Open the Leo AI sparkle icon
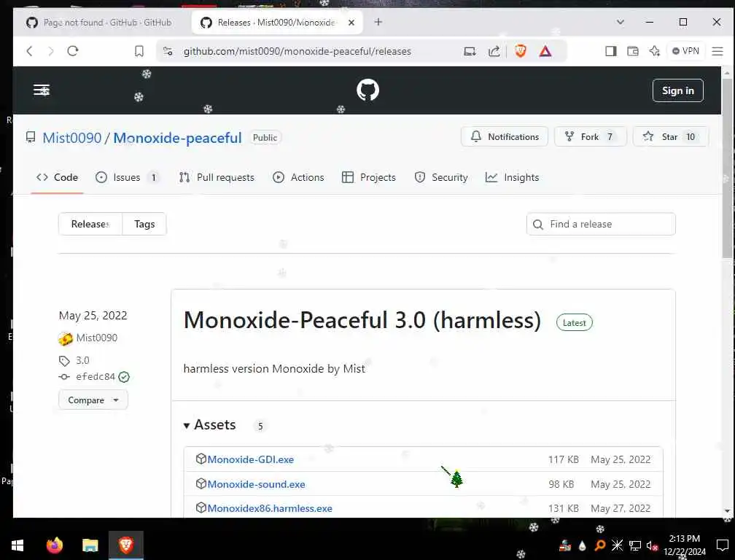 (x=655, y=51)
